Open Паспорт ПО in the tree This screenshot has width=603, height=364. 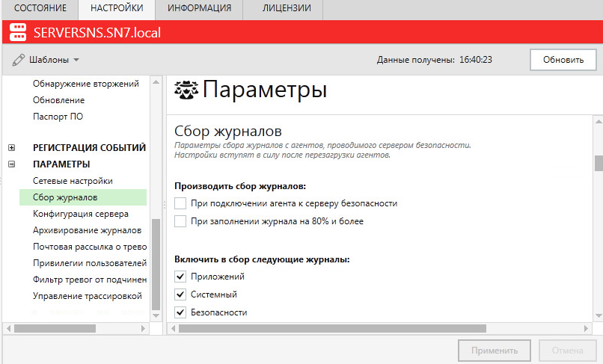58,117
